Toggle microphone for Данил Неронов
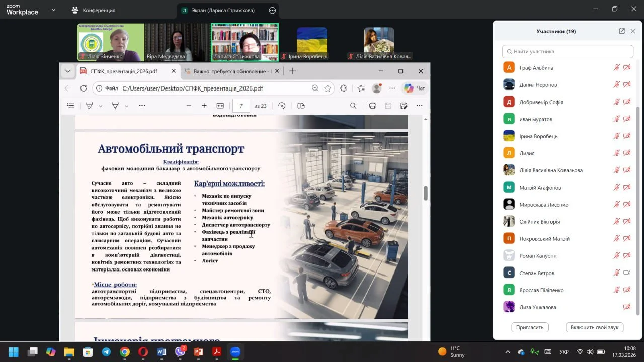The image size is (644, 362). pyautogui.click(x=616, y=85)
